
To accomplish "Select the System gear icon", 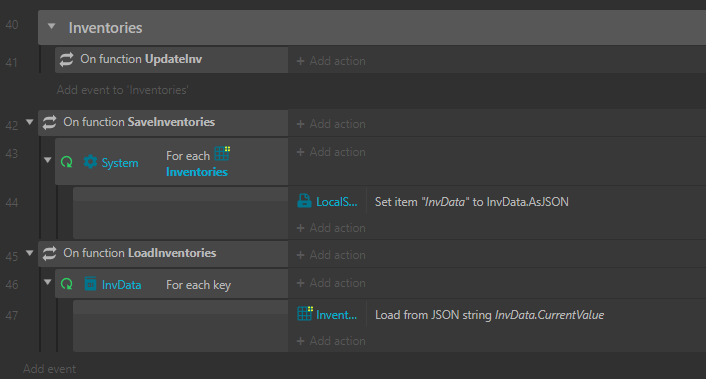I will (x=91, y=162).
